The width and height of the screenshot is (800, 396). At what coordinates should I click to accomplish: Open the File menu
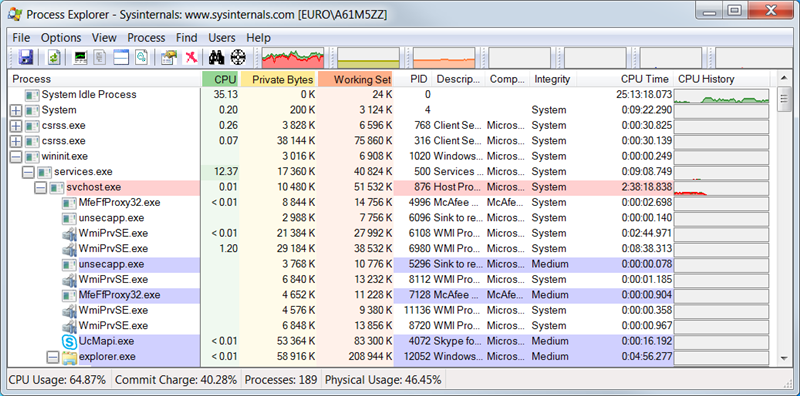tap(21, 38)
